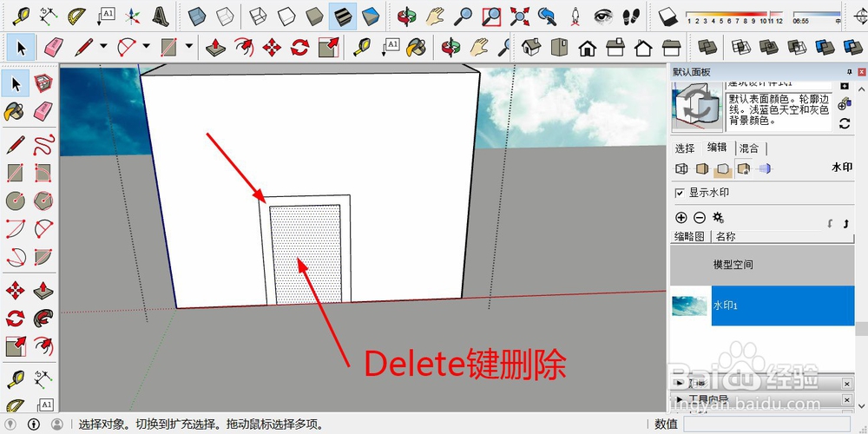The width and height of the screenshot is (868, 434).
Task: Select the Orbit tool in top toolbar row
Action: coord(407,16)
